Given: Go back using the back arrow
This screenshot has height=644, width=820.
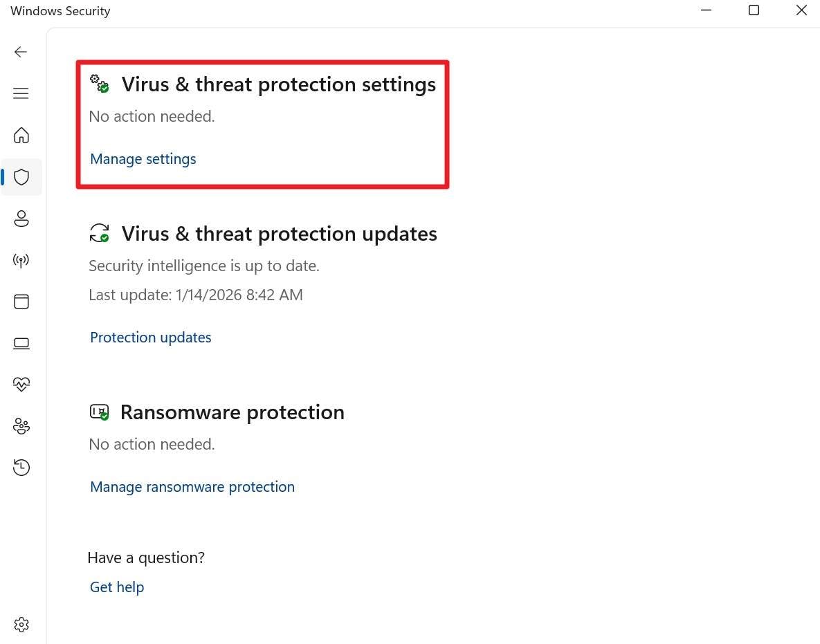Looking at the screenshot, I should 21,51.
